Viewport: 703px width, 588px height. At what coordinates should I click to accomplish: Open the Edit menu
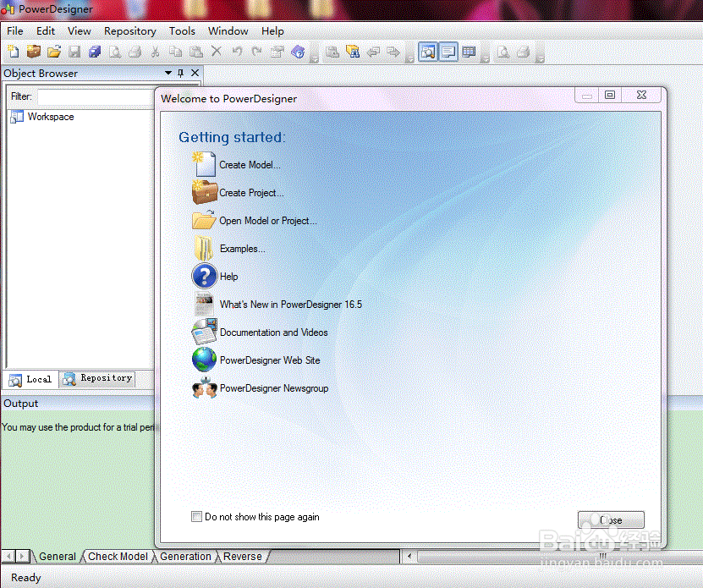(x=46, y=31)
